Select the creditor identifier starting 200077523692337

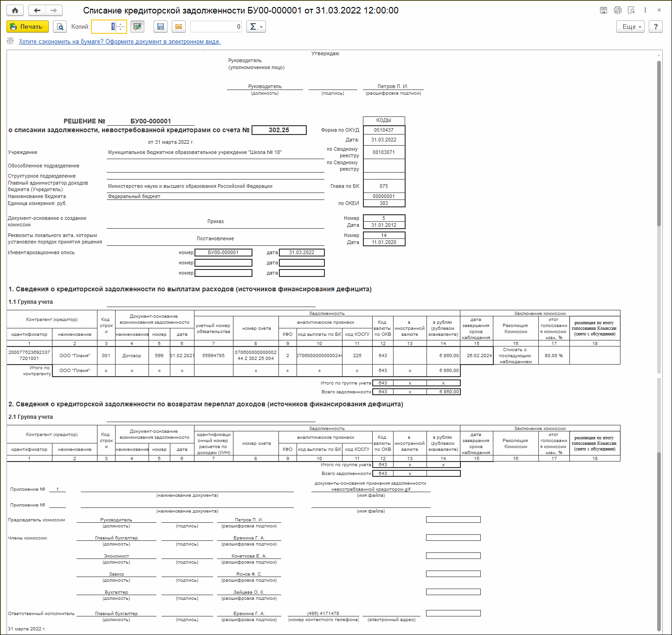(29, 355)
